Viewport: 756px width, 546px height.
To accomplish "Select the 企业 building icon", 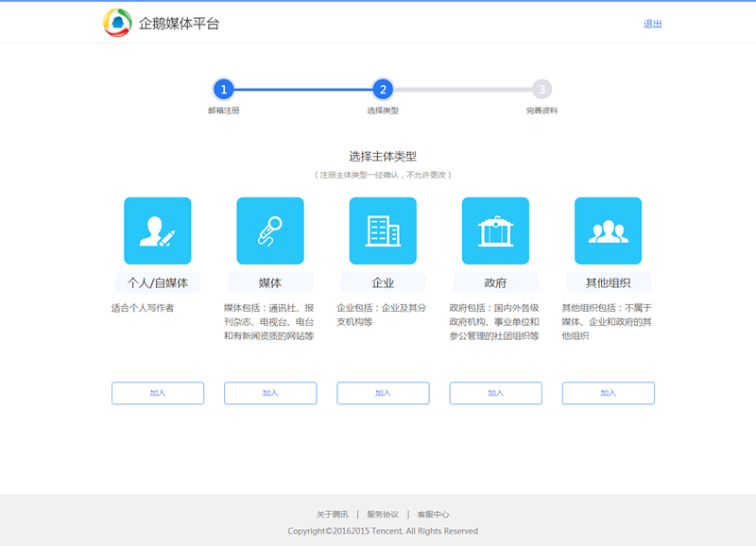I will click(x=382, y=230).
